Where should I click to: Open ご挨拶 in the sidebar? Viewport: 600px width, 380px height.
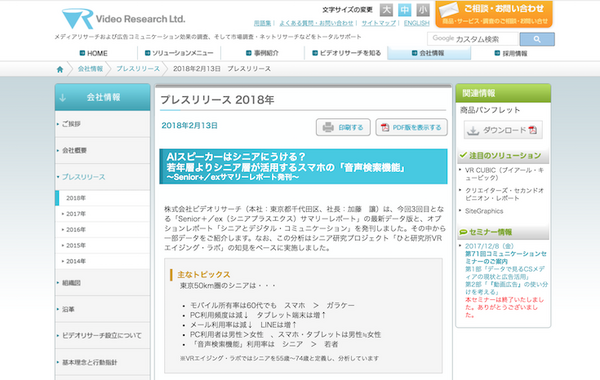tap(103, 124)
